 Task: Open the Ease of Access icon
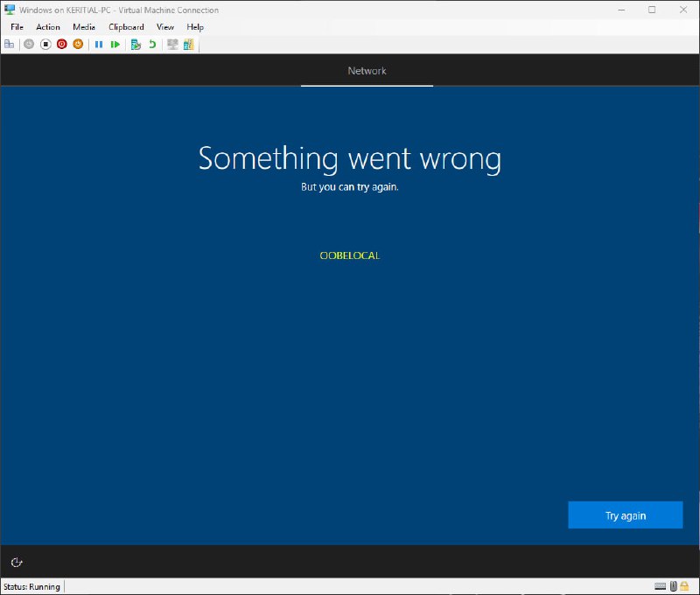coord(16,562)
